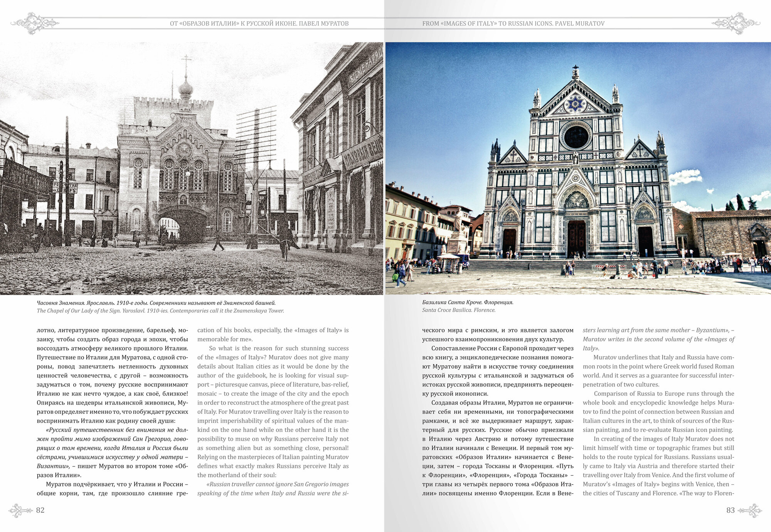Click the Santa Croce Basilica color photo
The width and height of the screenshot is (771, 532).
[x=578, y=168]
